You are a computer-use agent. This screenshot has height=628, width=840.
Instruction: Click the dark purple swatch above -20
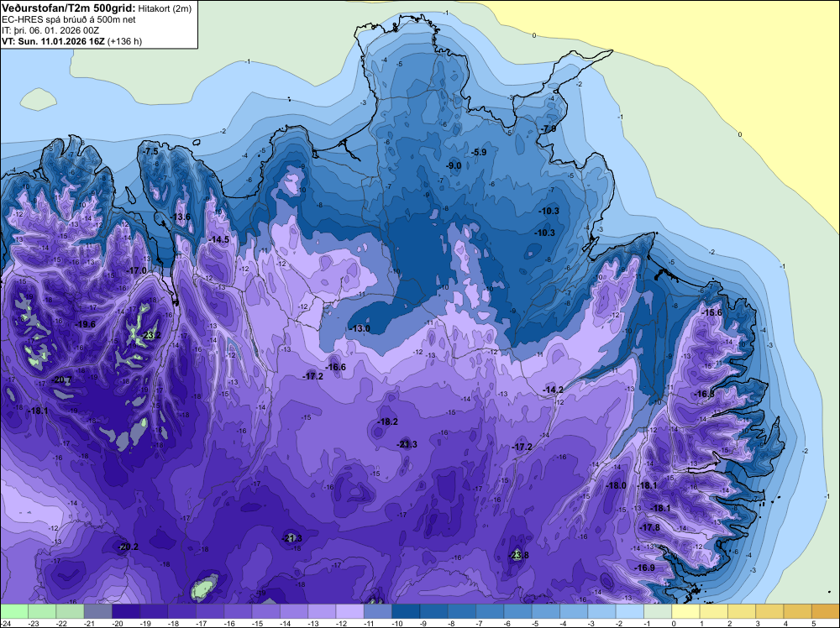click(126, 611)
